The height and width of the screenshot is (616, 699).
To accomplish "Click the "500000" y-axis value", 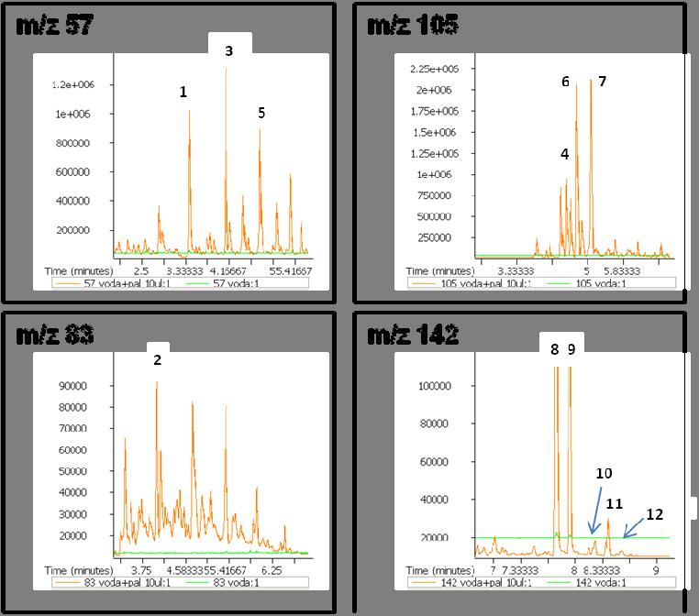I will pos(434,216).
